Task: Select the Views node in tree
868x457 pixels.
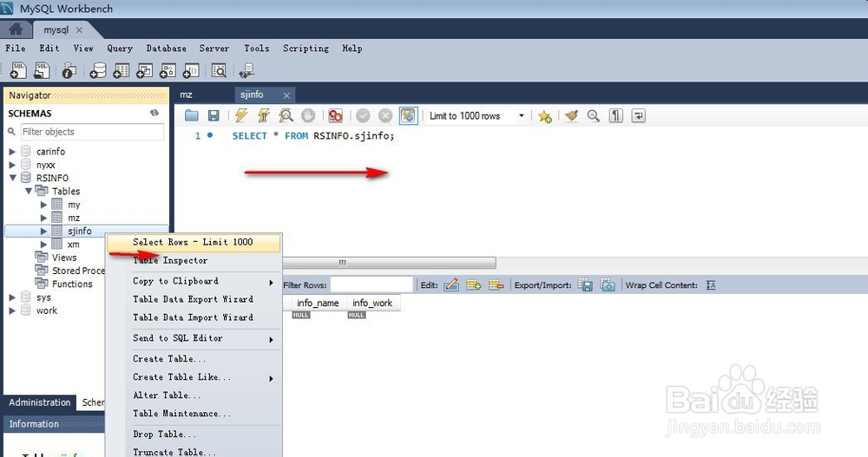Action: [x=64, y=258]
